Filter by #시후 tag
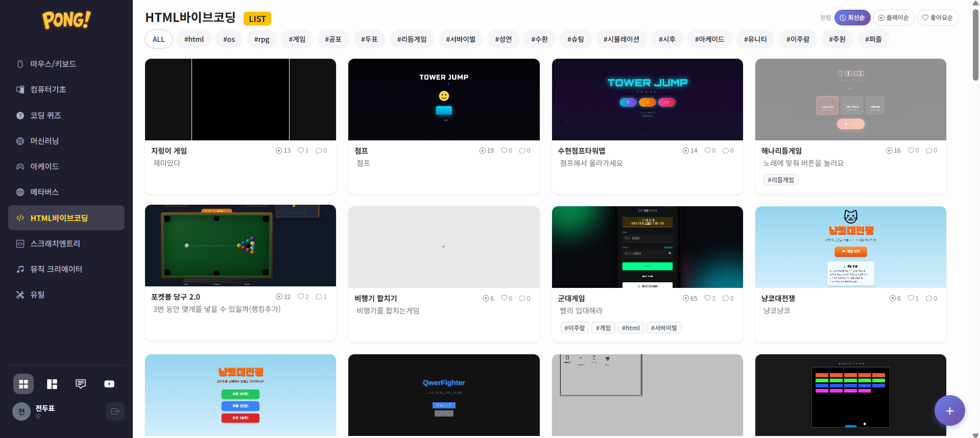The image size is (980, 438). (667, 39)
